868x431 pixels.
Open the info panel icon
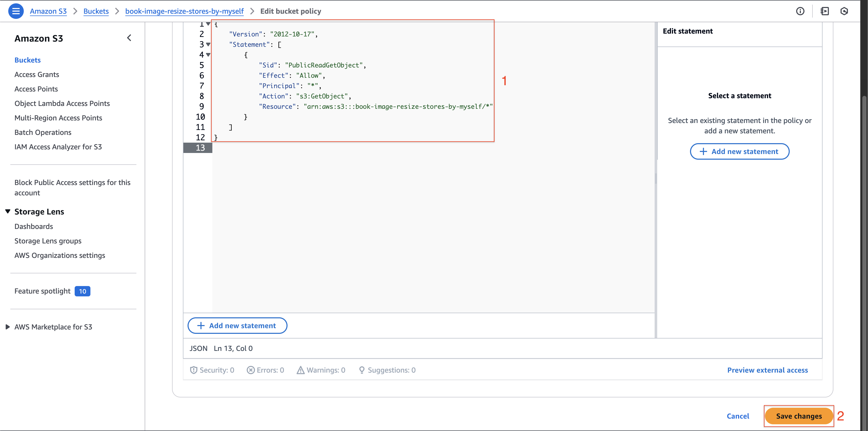click(800, 11)
